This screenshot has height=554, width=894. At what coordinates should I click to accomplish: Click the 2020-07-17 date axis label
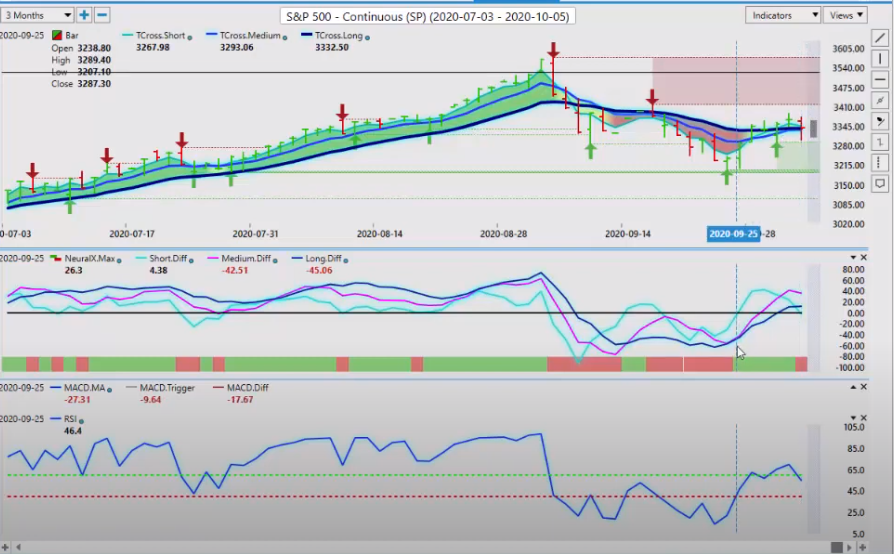pos(132,234)
